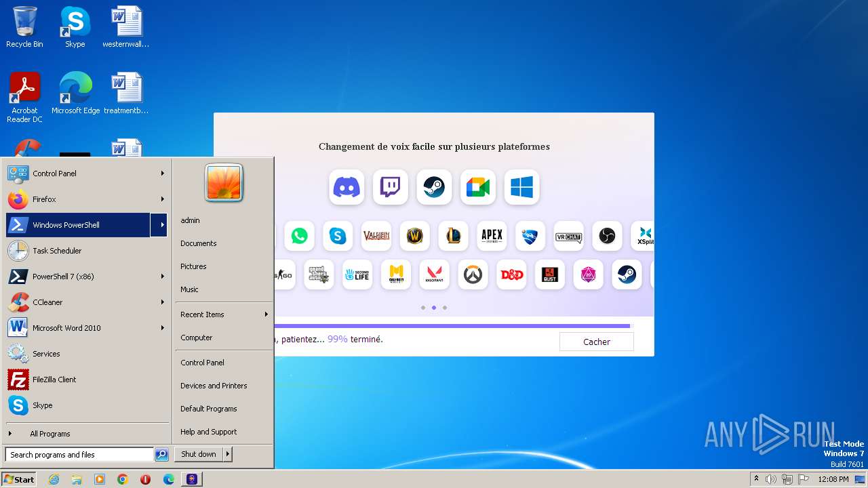This screenshot has height=488, width=868.
Task: Open the Recycle Bin desktop icon
Action: coord(24,27)
